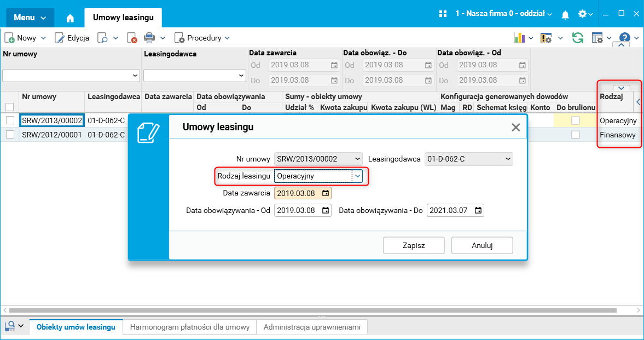Click the horizontal scrollbar of the table

[x=312, y=310]
